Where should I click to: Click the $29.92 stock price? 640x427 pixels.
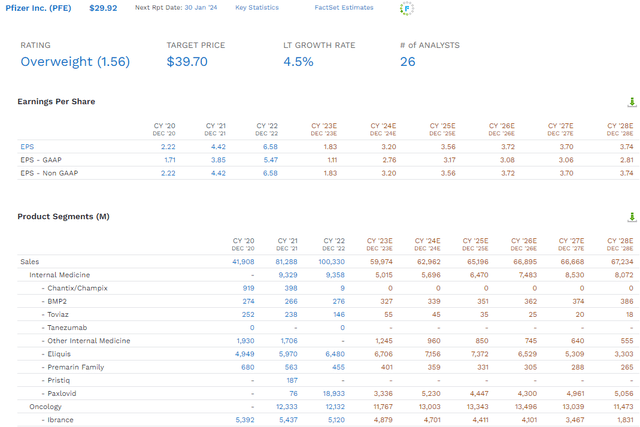[103, 8]
